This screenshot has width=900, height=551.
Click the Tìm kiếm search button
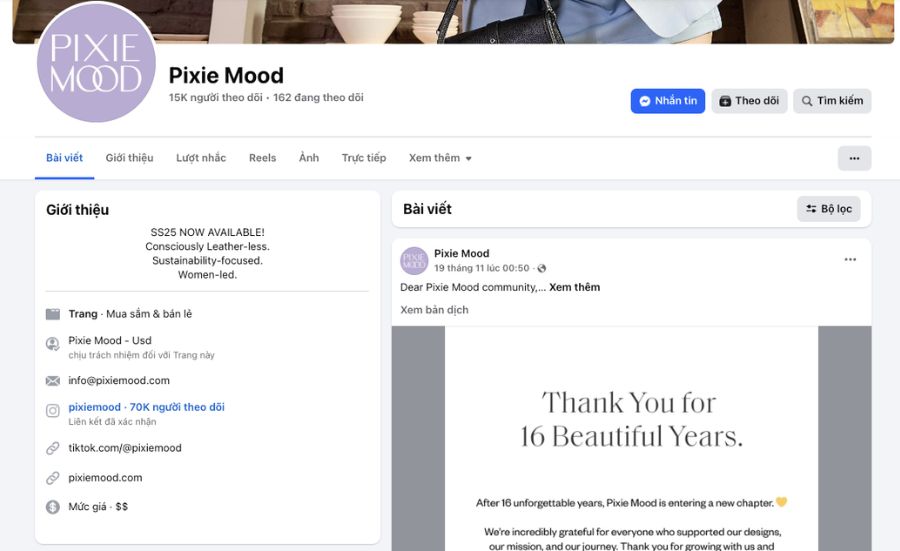(832, 101)
